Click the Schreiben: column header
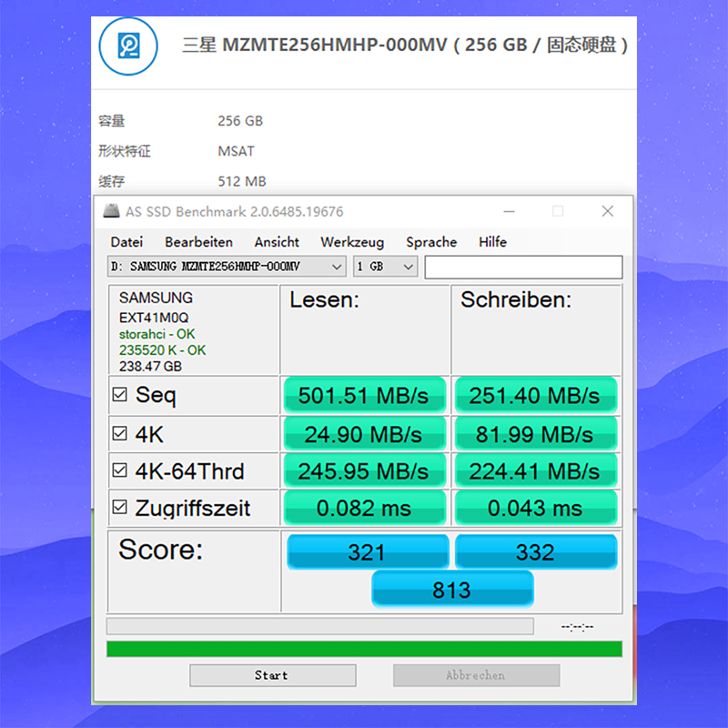Viewport: 728px width, 728px height. tap(516, 299)
